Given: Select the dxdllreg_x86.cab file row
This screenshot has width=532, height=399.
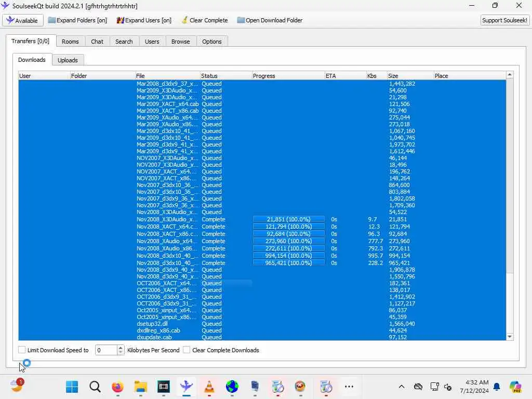Looking at the screenshot, I should tap(262, 330).
